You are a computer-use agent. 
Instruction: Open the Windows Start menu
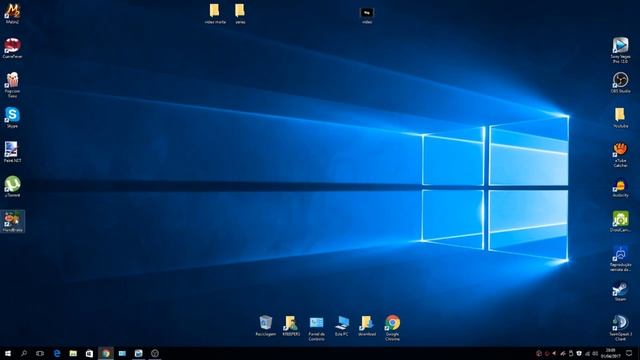8,353
